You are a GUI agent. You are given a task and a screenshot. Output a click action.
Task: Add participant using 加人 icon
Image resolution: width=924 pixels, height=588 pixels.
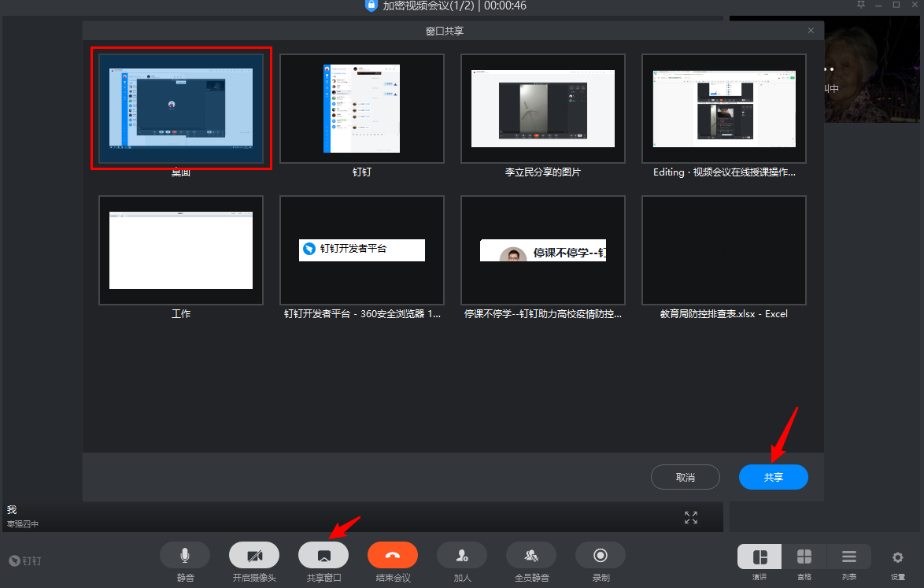click(x=462, y=556)
